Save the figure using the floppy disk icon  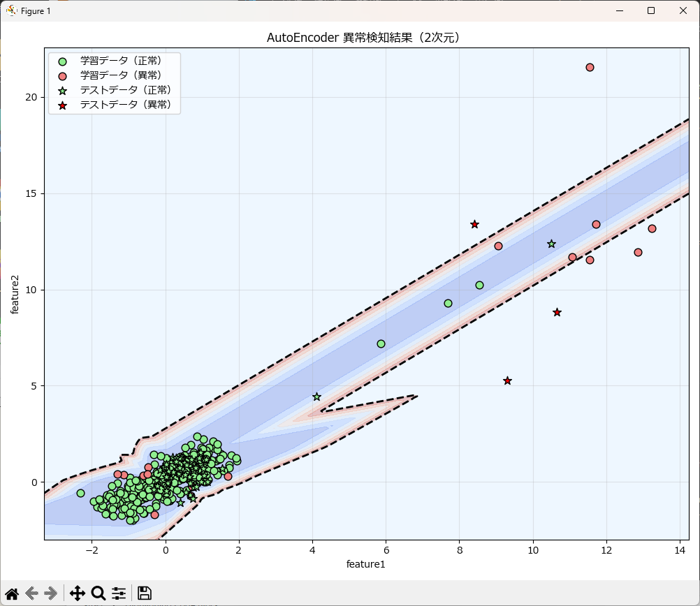(x=145, y=593)
